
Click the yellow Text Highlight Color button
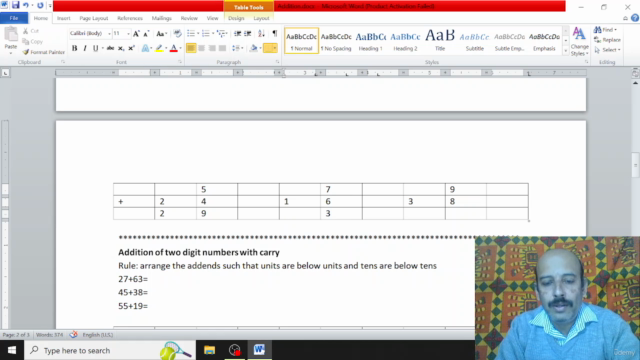(159, 48)
